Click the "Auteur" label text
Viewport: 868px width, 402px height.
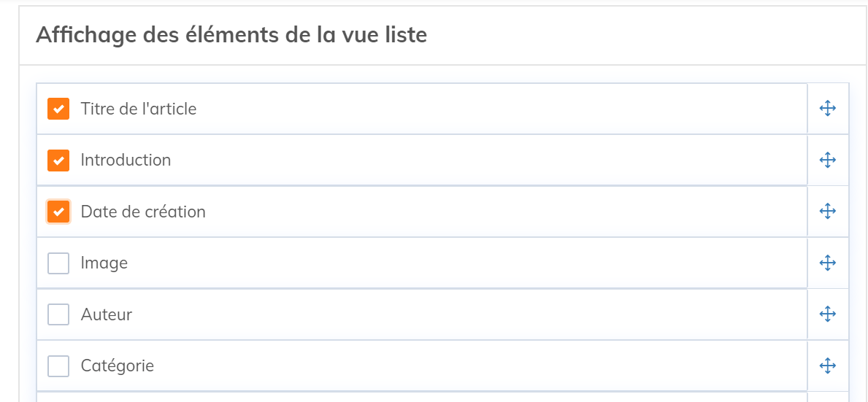click(107, 314)
